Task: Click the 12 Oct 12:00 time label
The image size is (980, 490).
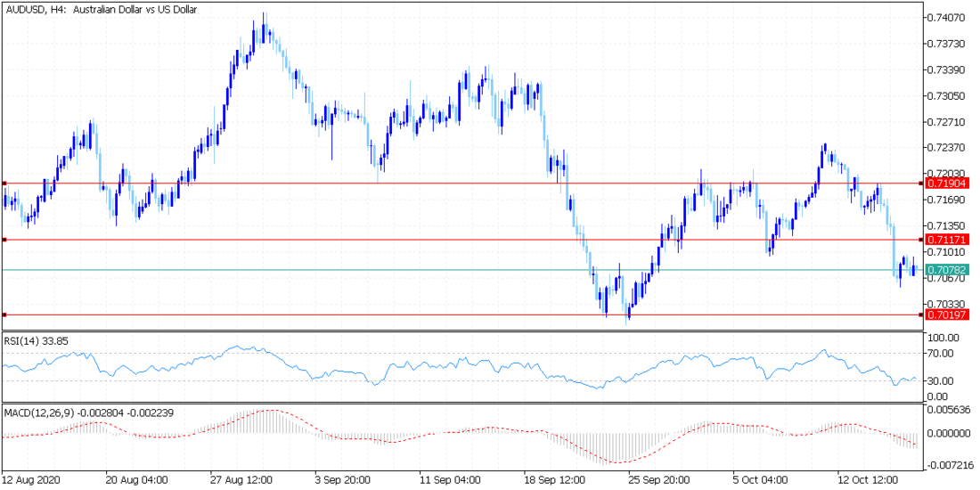Action: [x=870, y=480]
